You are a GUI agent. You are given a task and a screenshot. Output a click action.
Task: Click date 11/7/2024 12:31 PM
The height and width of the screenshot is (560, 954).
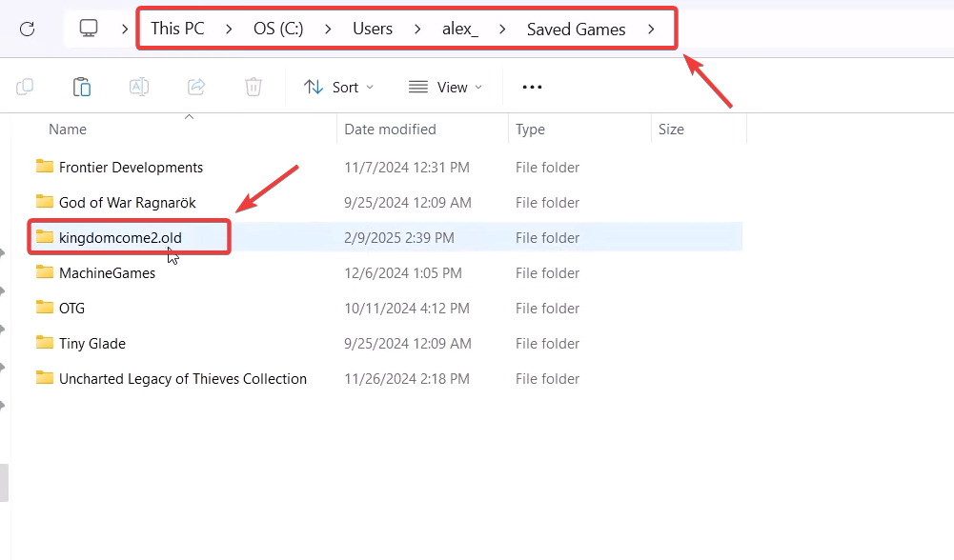[x=407, y=168]
